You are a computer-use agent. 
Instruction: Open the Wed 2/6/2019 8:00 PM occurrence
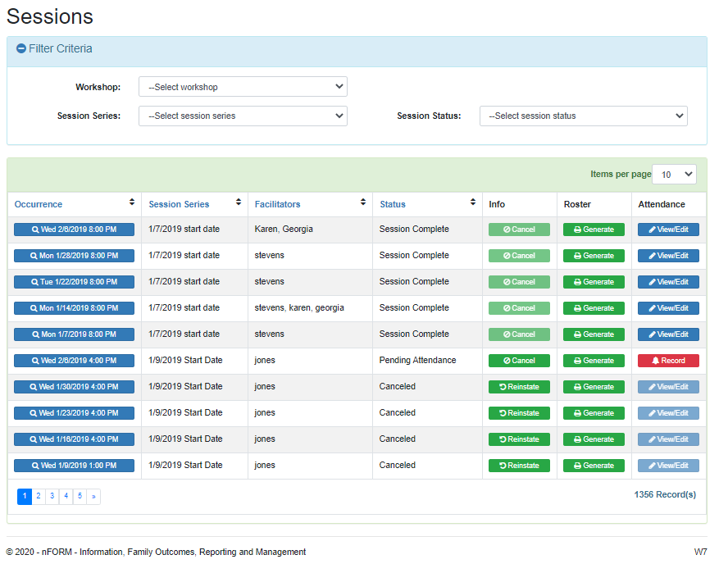[74, 230]
